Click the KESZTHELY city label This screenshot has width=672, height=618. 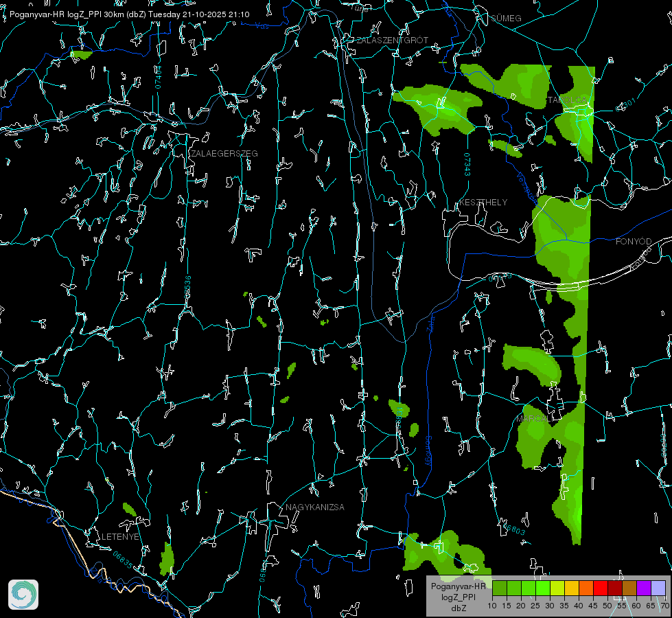(483, 202)
